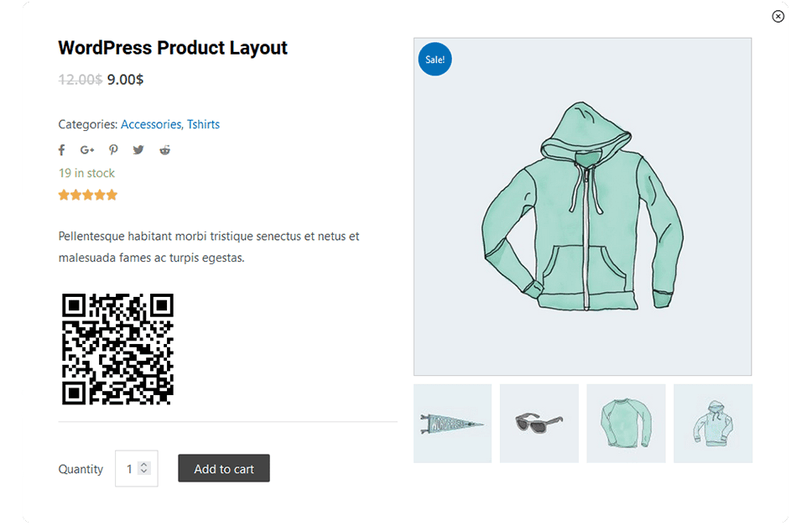Click the main green hoodie image

[582, 206]
